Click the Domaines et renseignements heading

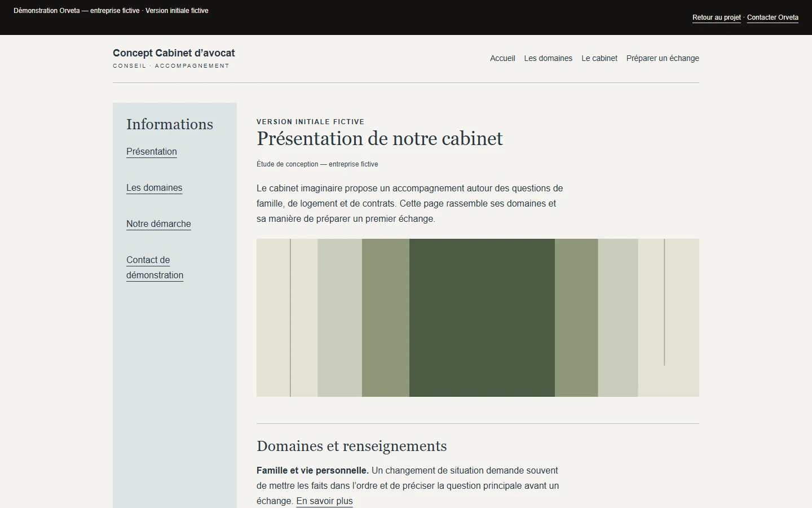click(x=351, y=446)
